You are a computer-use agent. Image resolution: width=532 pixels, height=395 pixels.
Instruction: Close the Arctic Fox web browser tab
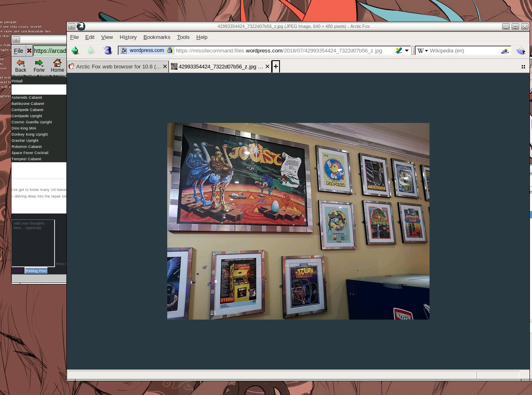click(x=165, y=66)
